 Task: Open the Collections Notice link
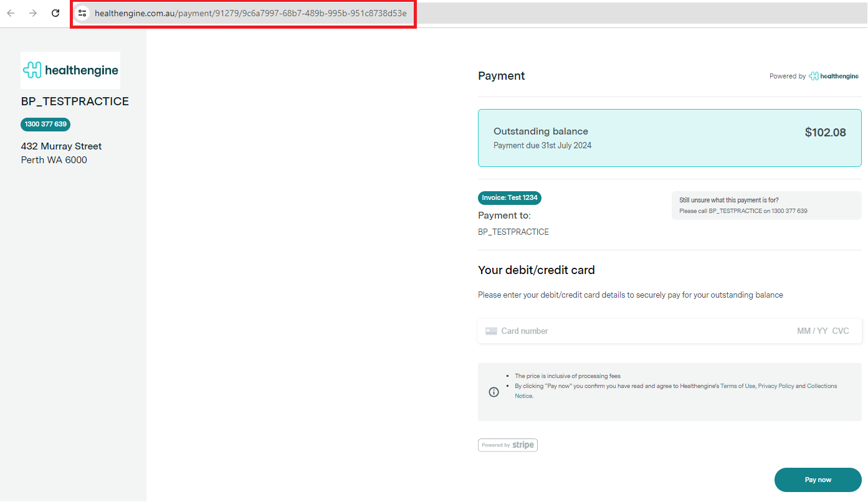(x=822, y=386)
